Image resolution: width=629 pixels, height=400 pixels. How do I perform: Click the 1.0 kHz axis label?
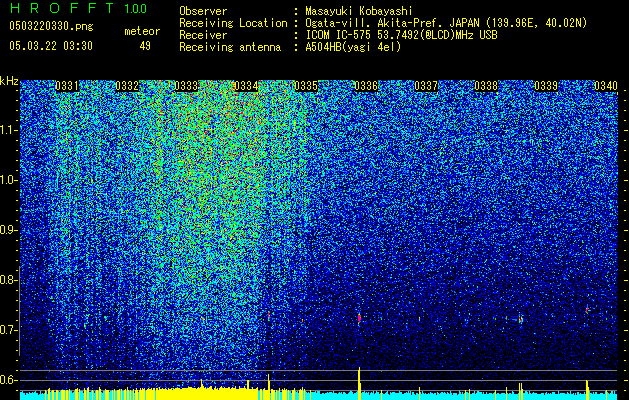8,180
